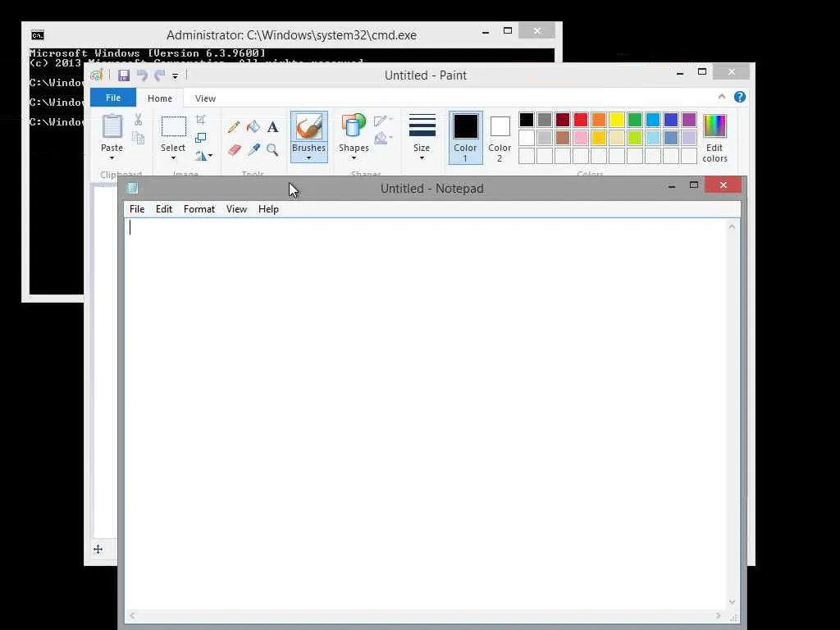Image resolution: width=840 pixels, height=630 pixels.
Task: Click the Paste clipboard icon in Paint
Action: click(x=112, y=127)
